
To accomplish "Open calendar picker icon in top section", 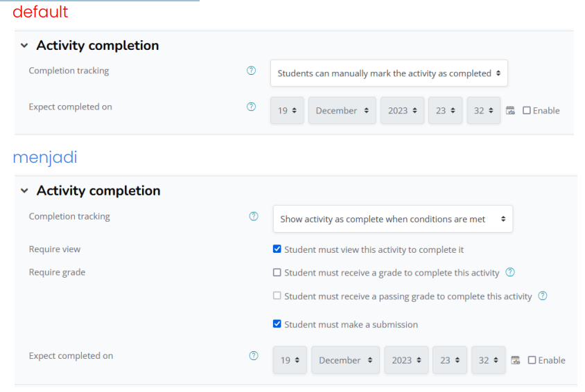I will pyautogui.click(x=511, y=111).
